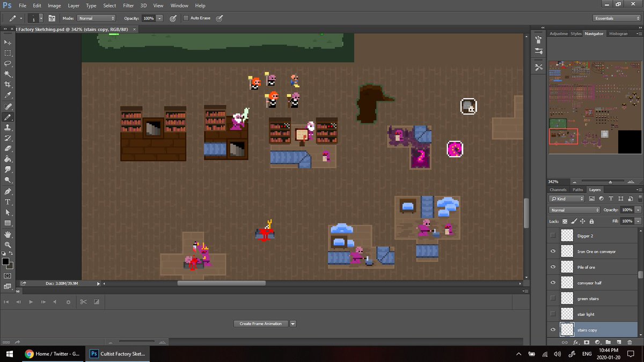Switch to the Styles tab

click(576, 33)
